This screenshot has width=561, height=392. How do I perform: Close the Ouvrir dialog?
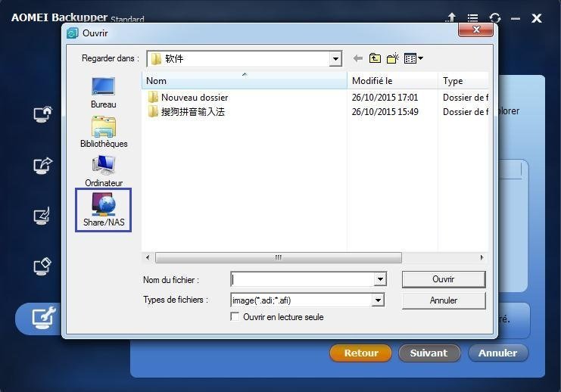click(x=476, y=30)
